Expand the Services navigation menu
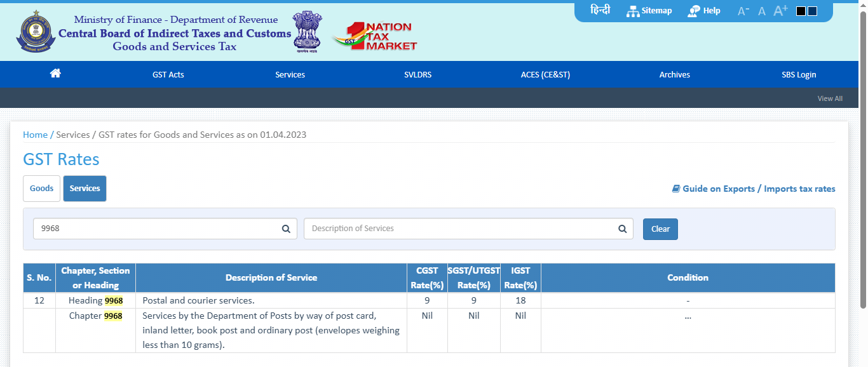 [x=290, y=74]
